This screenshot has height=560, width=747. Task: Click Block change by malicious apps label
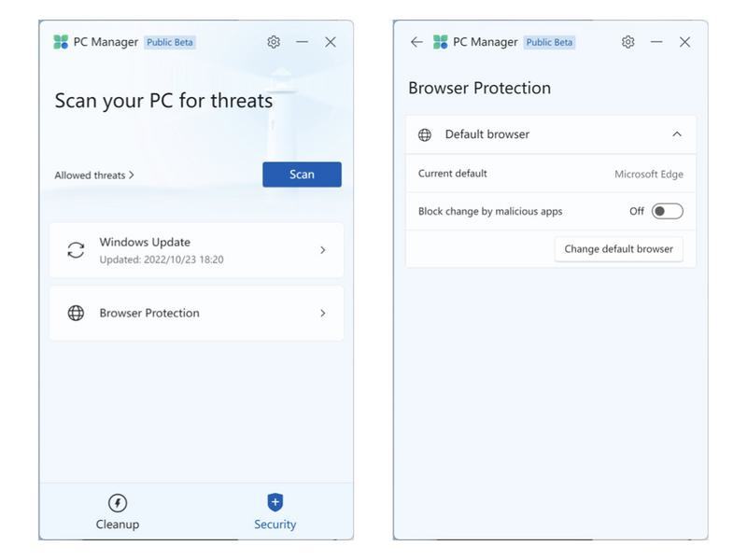pos(490,212)
